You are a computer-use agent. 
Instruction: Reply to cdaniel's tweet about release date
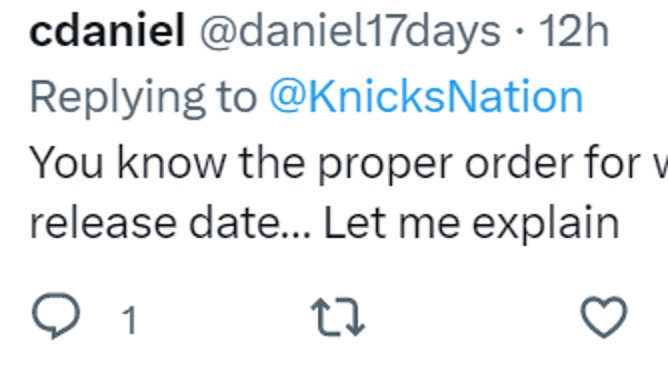pyautogui.click(x=56, y=316)
